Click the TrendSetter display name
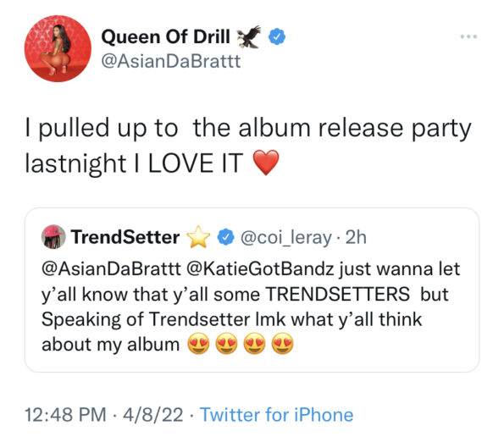 [125, 237]
